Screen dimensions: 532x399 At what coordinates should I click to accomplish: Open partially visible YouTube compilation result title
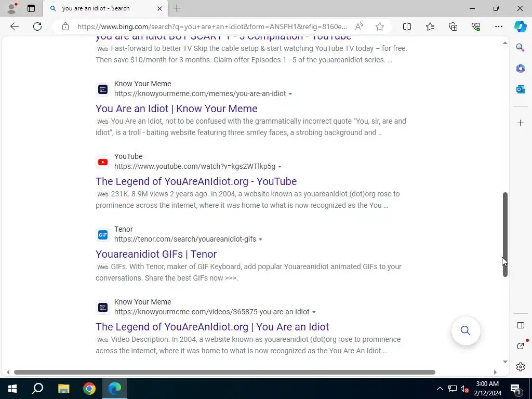[x=223, y=37]
